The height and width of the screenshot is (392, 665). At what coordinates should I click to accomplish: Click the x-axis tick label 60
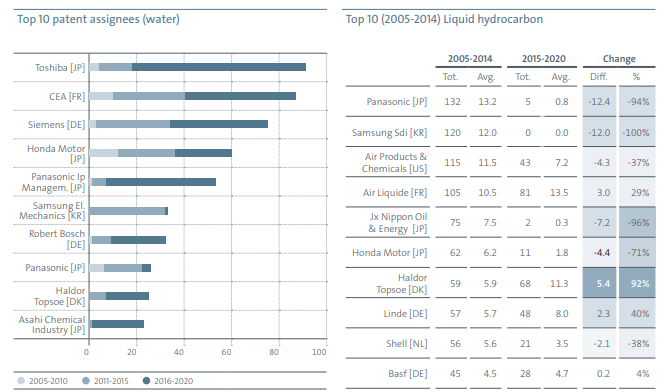[x=226, y=352]
